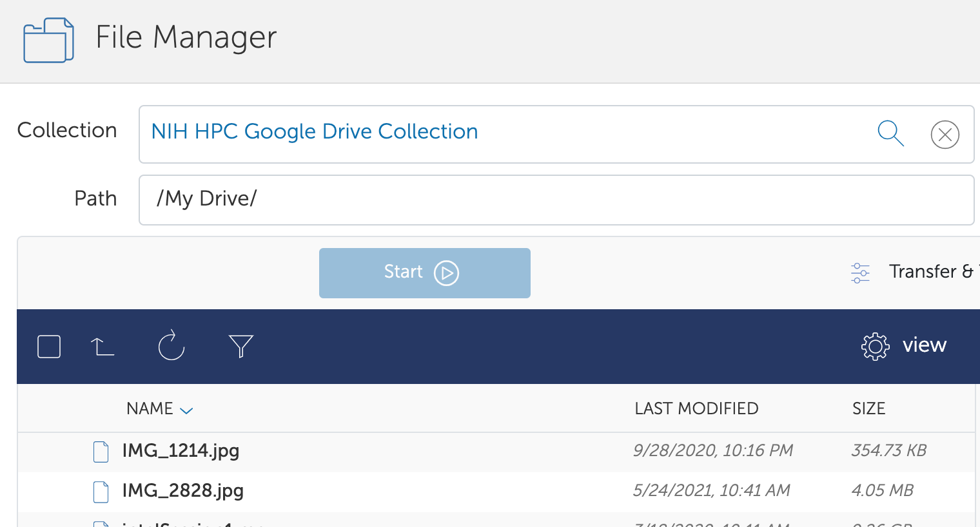Refresh the file list
This screenshot has width=980, height=527.
pos(171,346)
